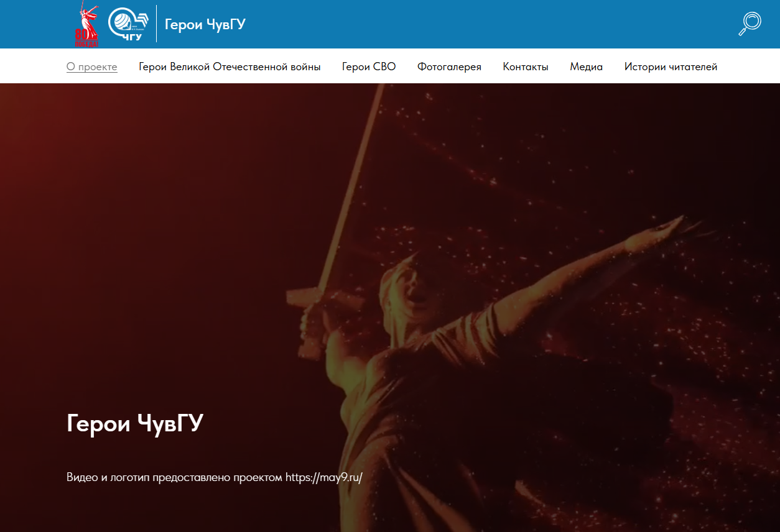Open the О проекте menu item

[92, 67]
